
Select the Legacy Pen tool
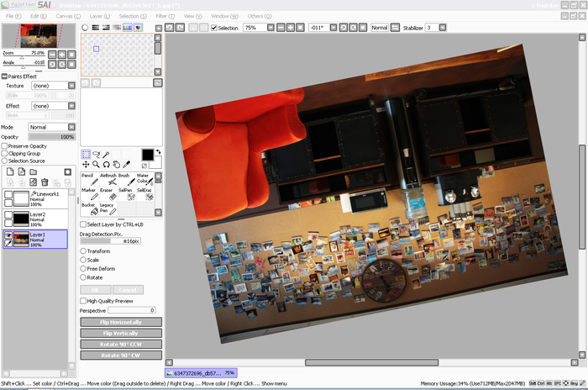[x=107, y=208]
